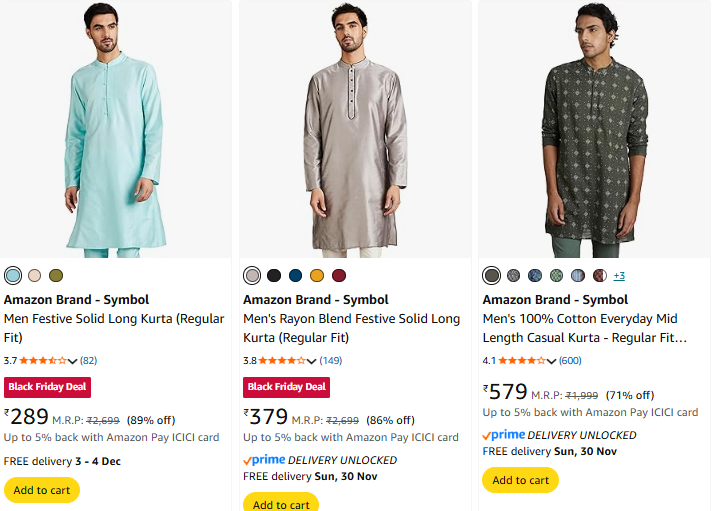This screenshot has height=511, width=715.
Task: Select the light blue color swatch
Action: [x=12, y=275]
